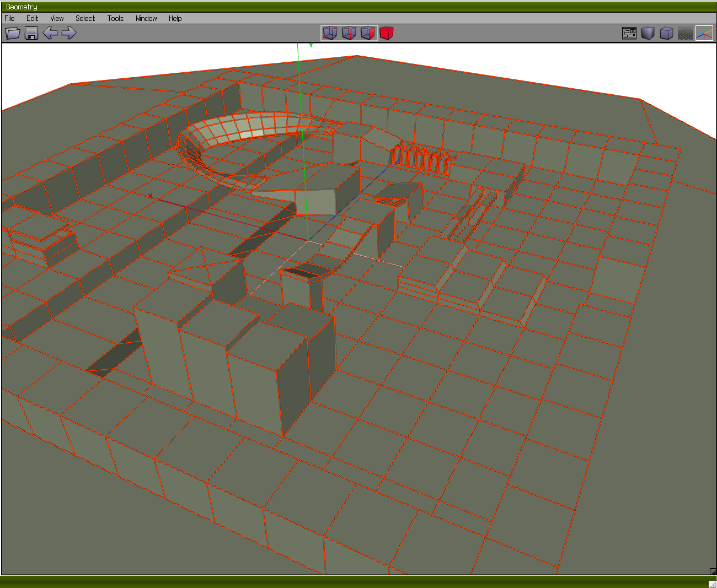Select the solid red cube mode

(387, 33)
